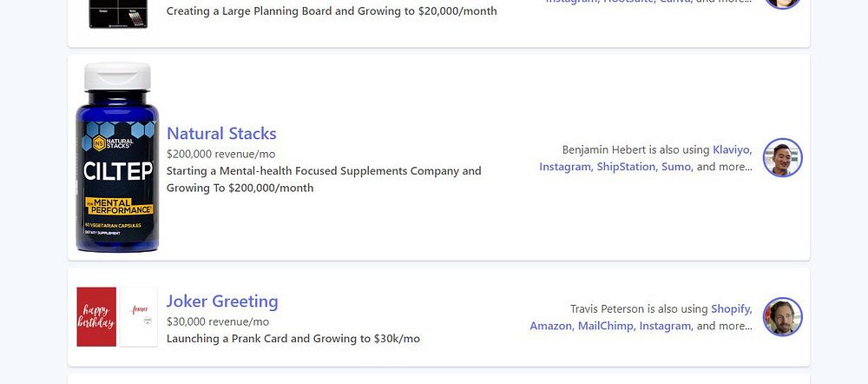Open Instagram link in Joker Greeting row
Image resolution: width=868 pixels, height=384 pixels.
[x=664, y=326]
